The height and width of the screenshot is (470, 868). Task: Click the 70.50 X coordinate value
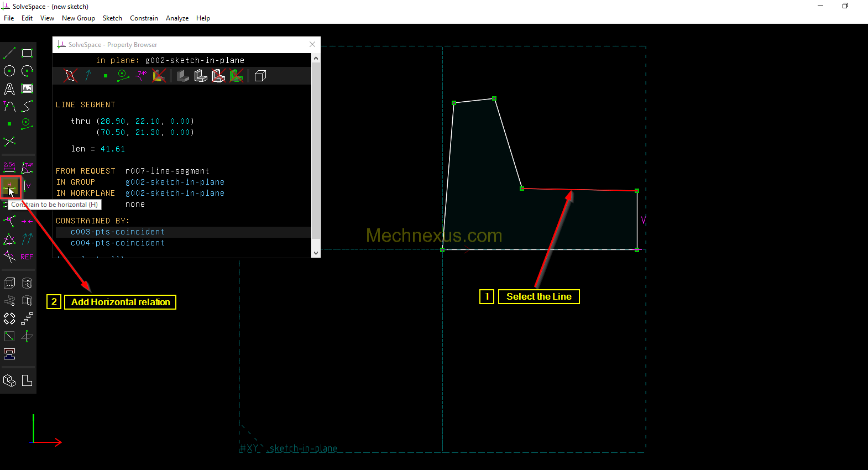click(113, 132)
